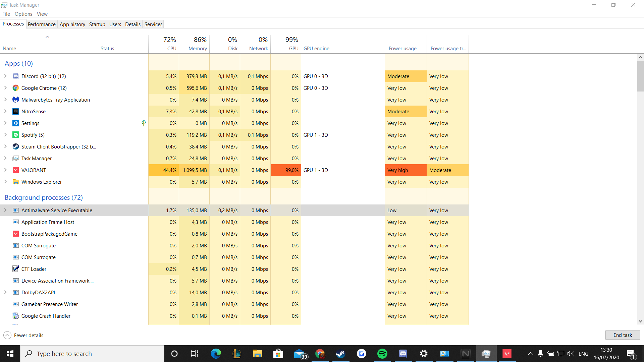Open Steam from the taskbar

click(340, 354)
